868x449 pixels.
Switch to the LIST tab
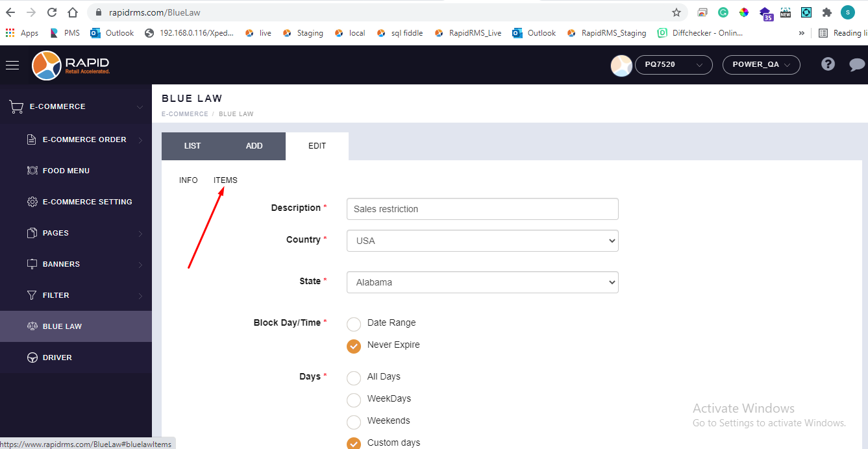tap(192, 146)
